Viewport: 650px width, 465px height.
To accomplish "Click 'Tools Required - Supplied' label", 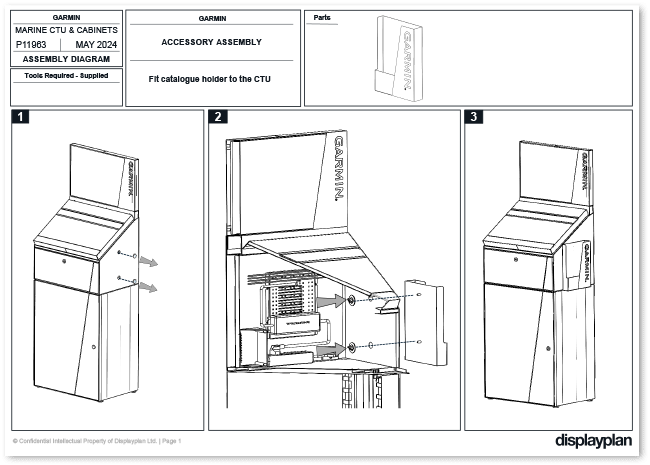I will [x=66, y=75].
